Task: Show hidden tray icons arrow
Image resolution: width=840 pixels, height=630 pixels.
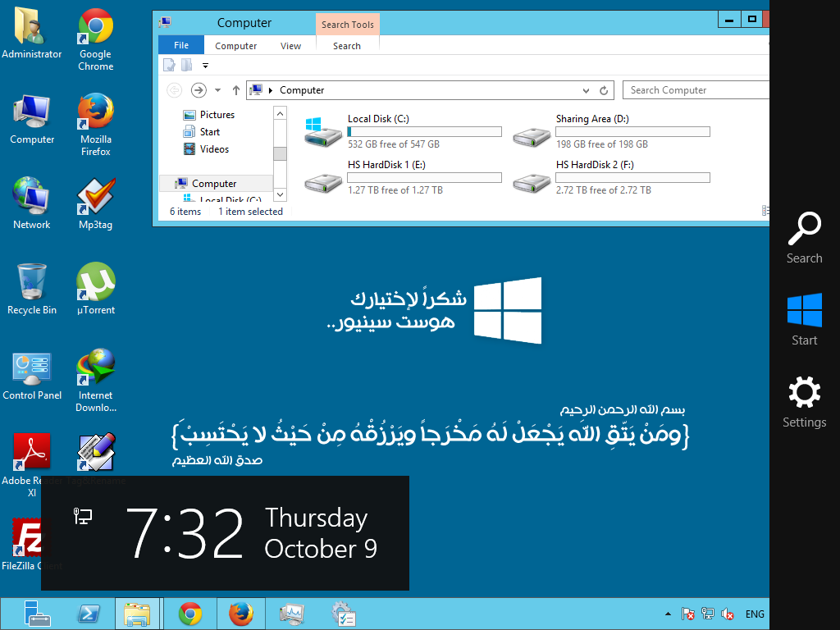Action: tap(668, 614)
